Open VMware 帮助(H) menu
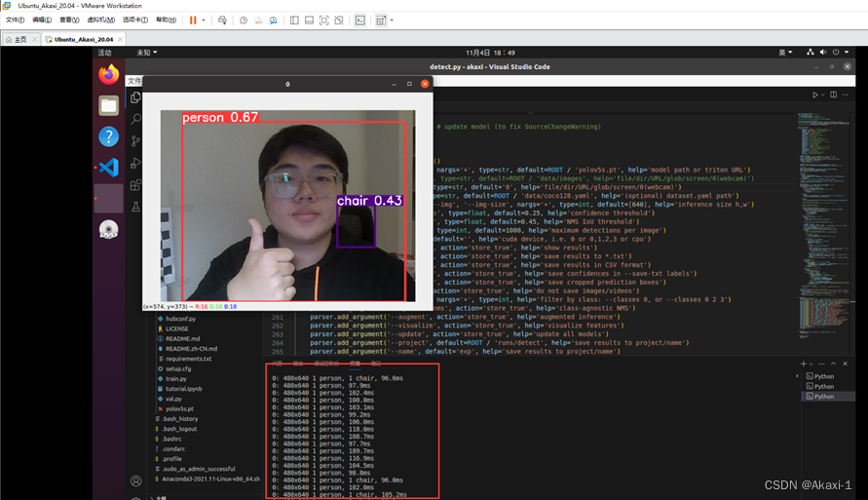The width and height of the screenshot is (868, 500). click(166, 19)
